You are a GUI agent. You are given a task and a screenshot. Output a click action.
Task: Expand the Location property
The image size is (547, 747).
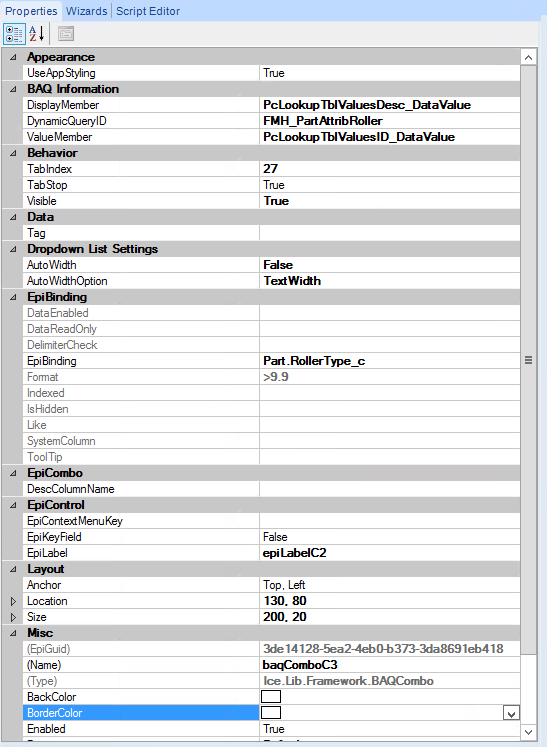click(13, 601)
